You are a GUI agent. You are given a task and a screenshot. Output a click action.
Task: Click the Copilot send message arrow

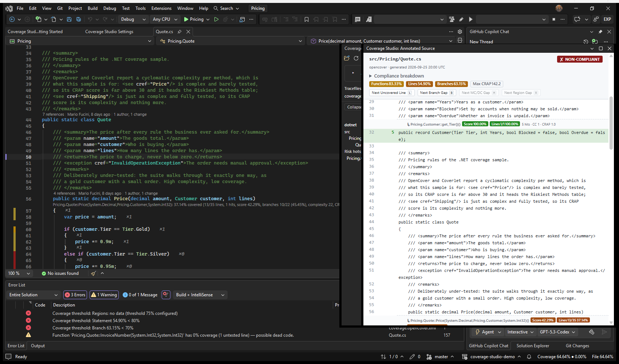click(604, 332)
